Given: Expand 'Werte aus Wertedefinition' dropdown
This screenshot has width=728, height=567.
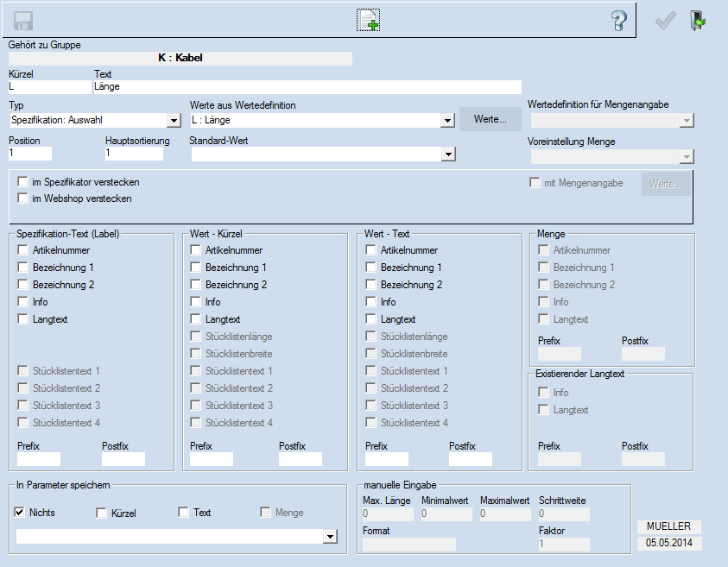Looking at the screenshot, I should [446, 121].
